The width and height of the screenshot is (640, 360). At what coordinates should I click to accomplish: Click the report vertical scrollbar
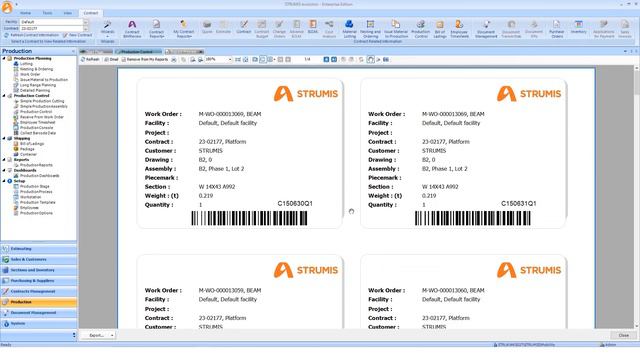coord(636,197)
